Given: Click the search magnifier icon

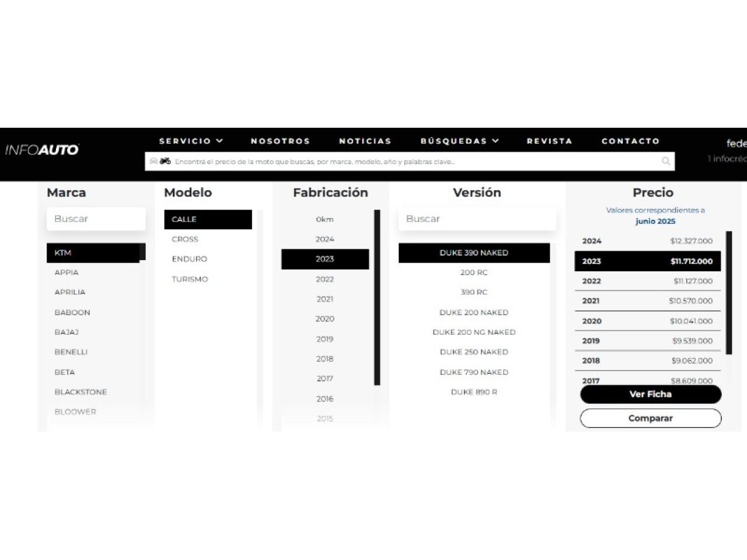Looking at the screenshot, I should coord(666,162).
